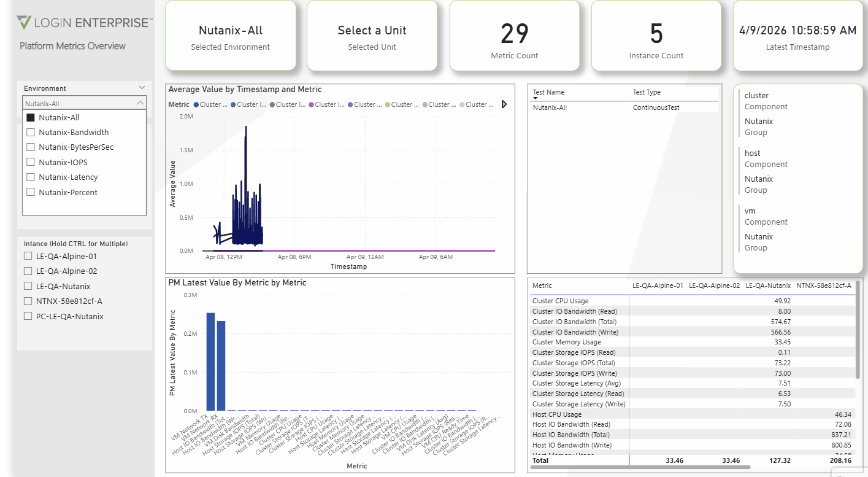Click the Login Enterprise logo
Image resolution: width=868 pixels, height=477 pixels.
85,23
